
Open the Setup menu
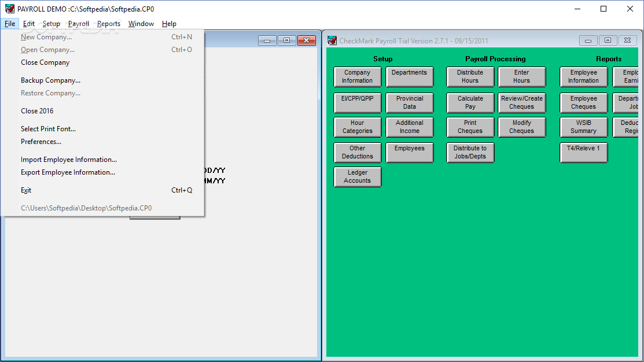[x=51, y=24]
